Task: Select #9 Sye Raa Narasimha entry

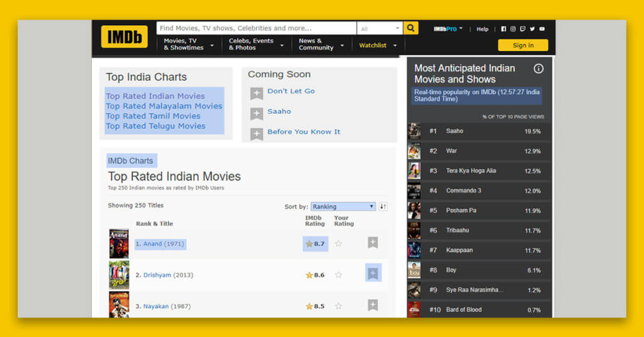Action: [479, 290]
